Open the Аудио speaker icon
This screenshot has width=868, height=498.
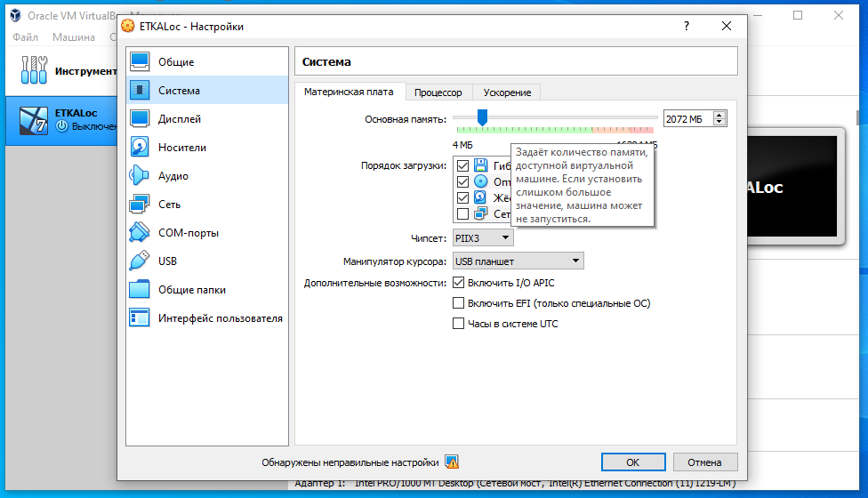coord(140,175)
